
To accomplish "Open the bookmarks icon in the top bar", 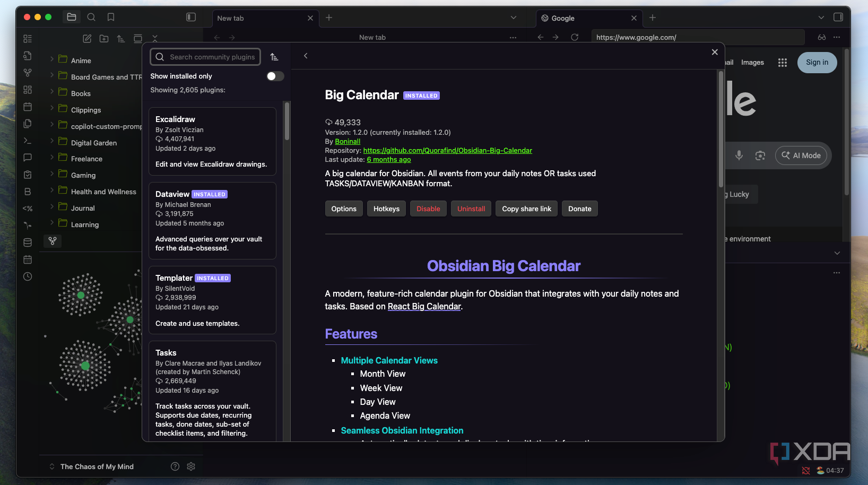I will click(111, 17).
